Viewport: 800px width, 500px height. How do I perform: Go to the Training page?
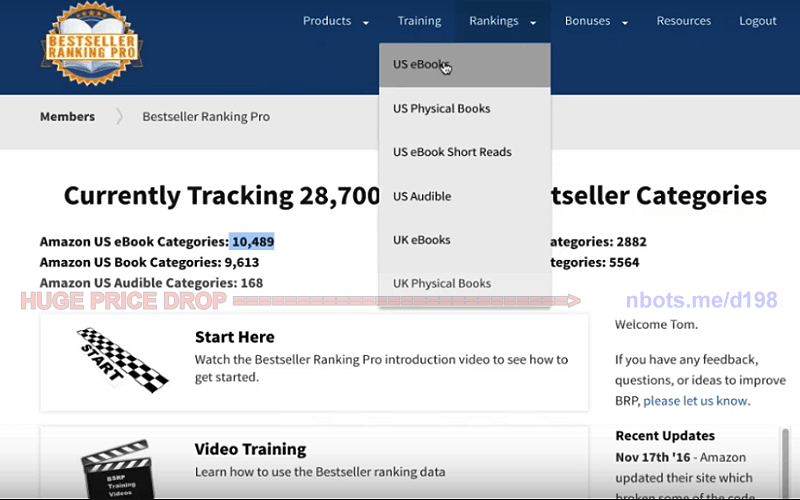419,21
